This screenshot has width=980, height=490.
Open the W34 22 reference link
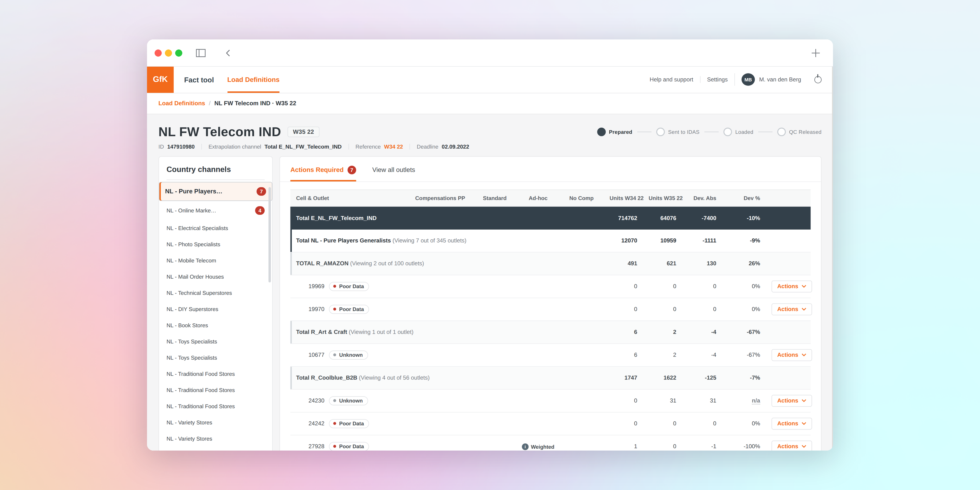pyautogui.click(x=393, y=147)
